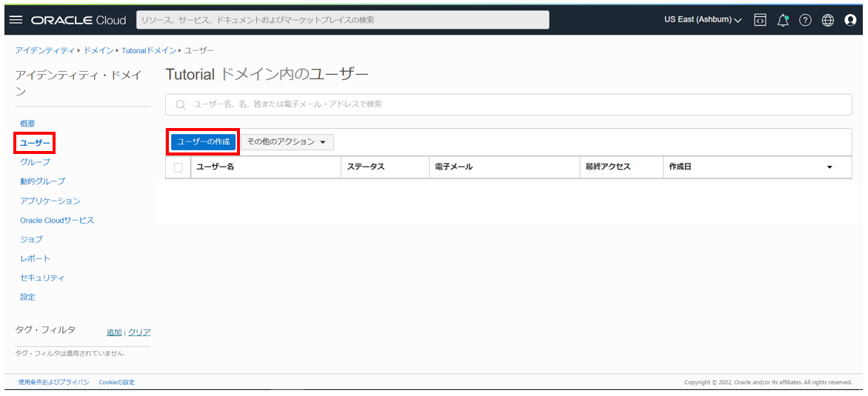Open セキュリティ in the sidebar
The image size is (868, 396).
coord(42,278)
